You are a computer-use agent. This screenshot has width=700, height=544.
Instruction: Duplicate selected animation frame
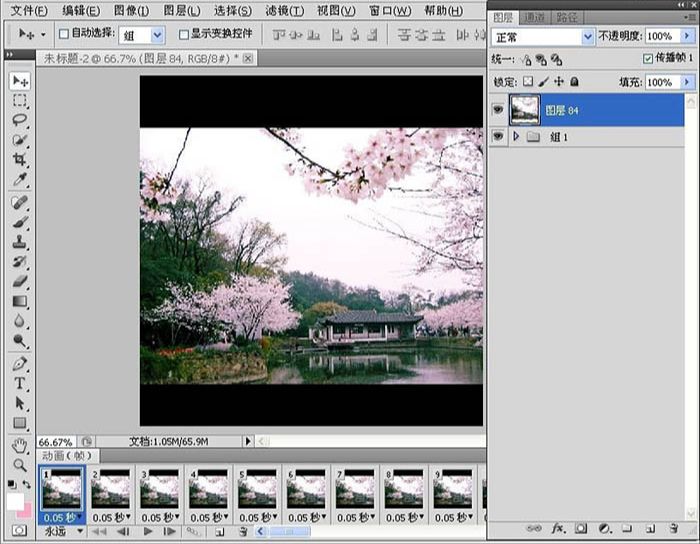click(x=220, y=532)
